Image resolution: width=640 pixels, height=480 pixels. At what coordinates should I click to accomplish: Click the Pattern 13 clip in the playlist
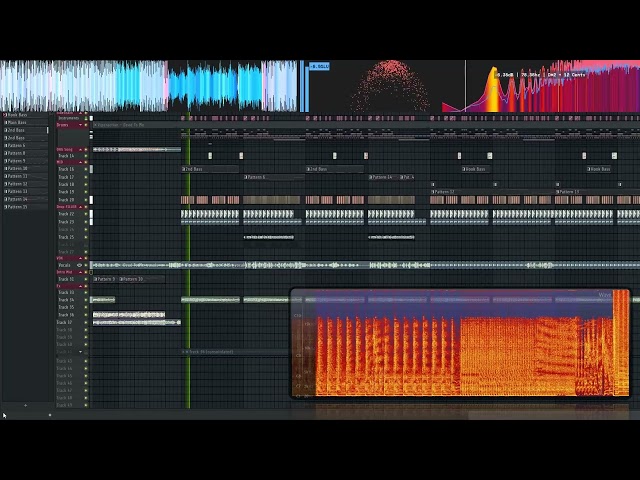click(597, 191)
